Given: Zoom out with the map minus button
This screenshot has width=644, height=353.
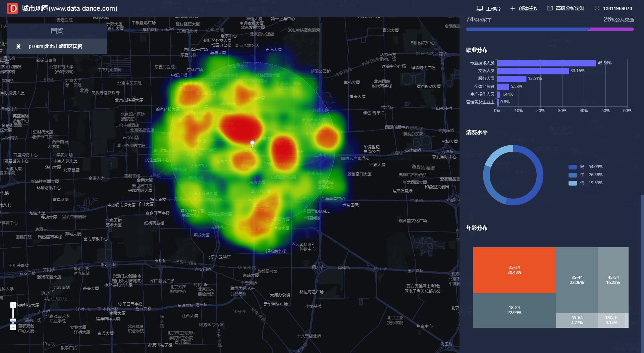Looking at the screenshot, I should tap(13, 327).
